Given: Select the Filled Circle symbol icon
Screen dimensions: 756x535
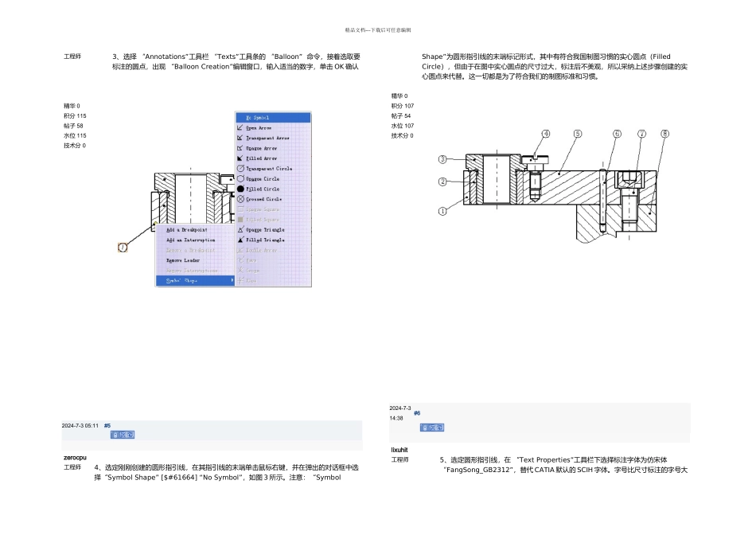Looking at the screenshot, I should point(240,189).
